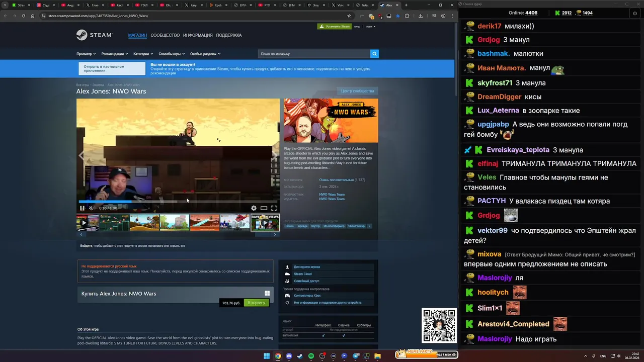Select the 2D-платформер tag

[334, 226]
